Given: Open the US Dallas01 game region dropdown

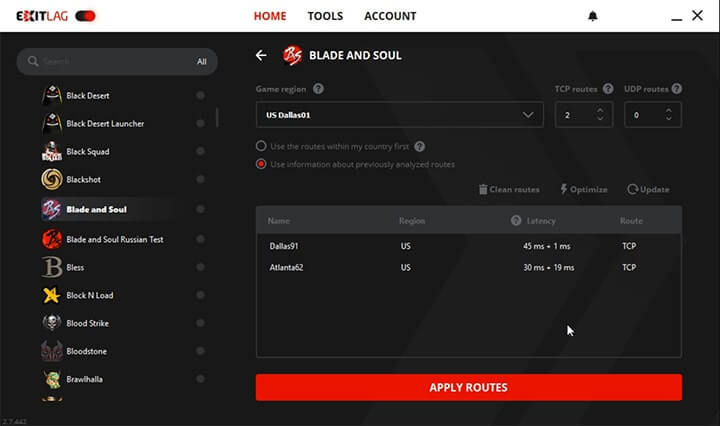Looking at the screenshot, I should [x=399, y=115].
